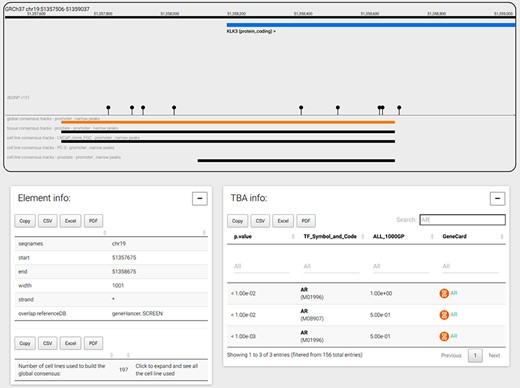The image size is (520, 388).
Task: Filter the GeneCard column field
Action: tap(470, 266)
